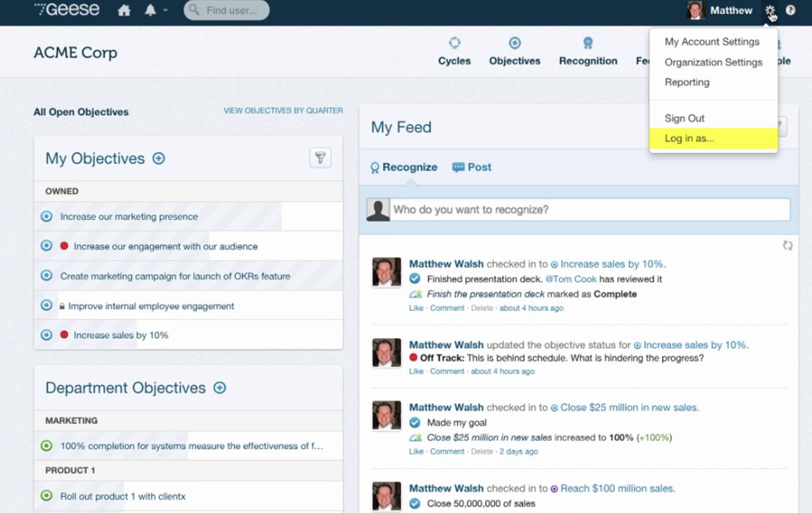Click the 7Geese logo
This screenshot has width=812, height=513.
click(x=67, y=9)
